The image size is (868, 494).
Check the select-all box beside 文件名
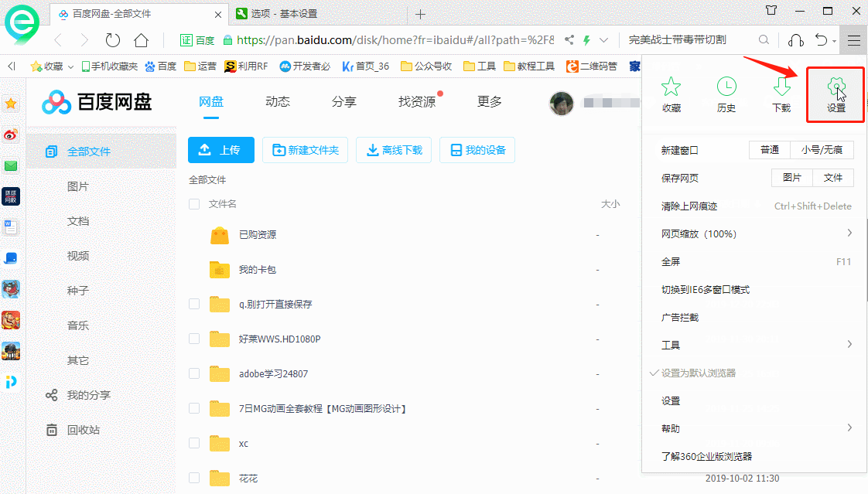pos(193,204)
